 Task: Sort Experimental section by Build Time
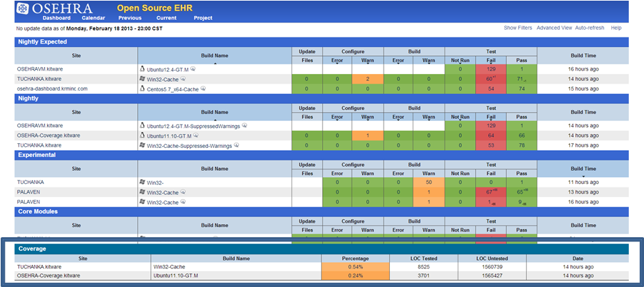[582, 168]
